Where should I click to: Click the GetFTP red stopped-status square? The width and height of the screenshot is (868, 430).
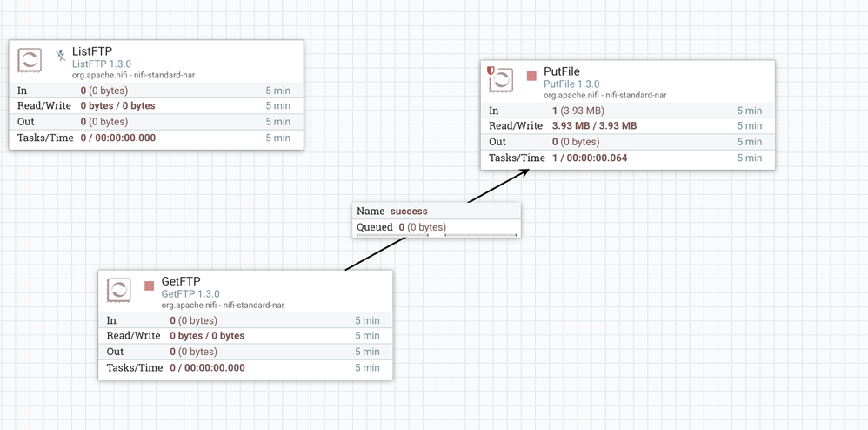point(150,286)
